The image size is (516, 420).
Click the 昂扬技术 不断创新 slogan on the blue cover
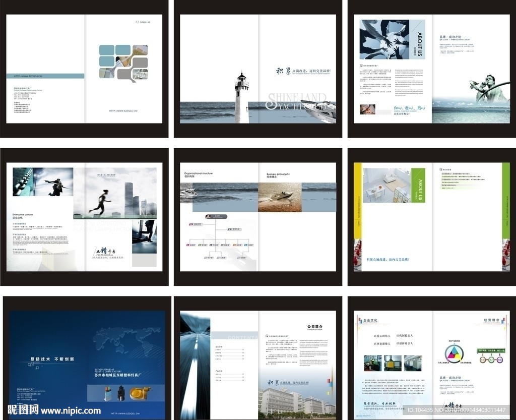coord(52,359)
